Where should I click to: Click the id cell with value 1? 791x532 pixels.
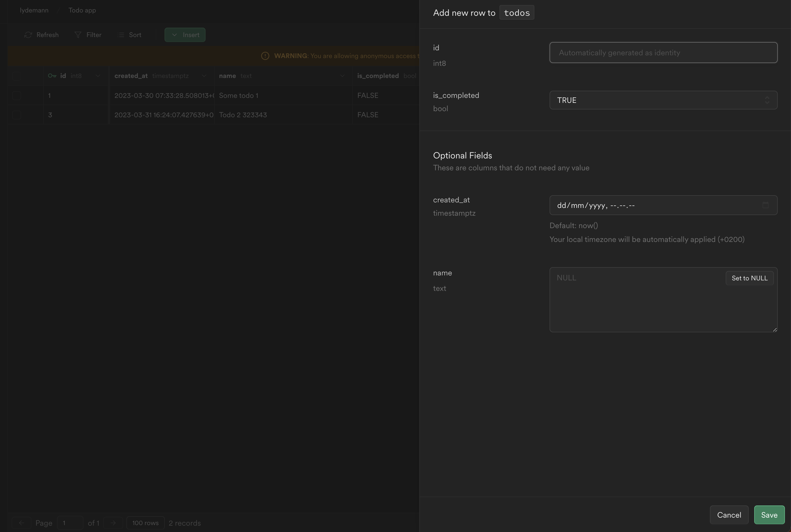coord(76,95)
